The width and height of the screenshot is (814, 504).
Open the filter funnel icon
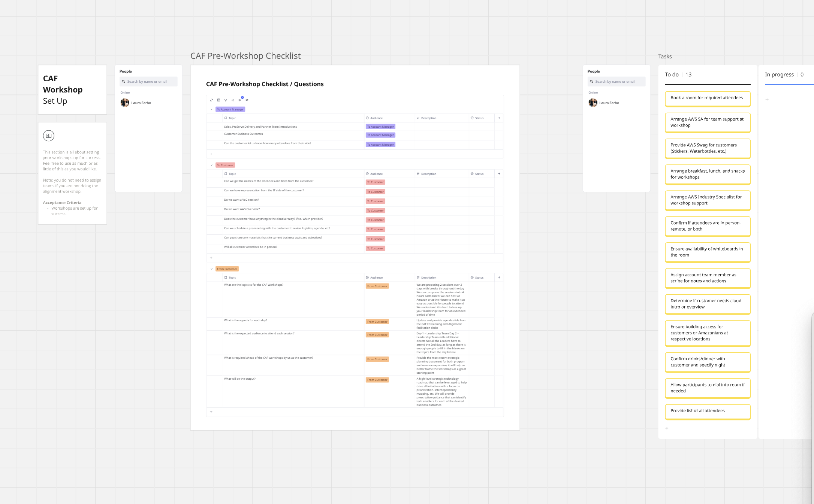pos(226,100)
